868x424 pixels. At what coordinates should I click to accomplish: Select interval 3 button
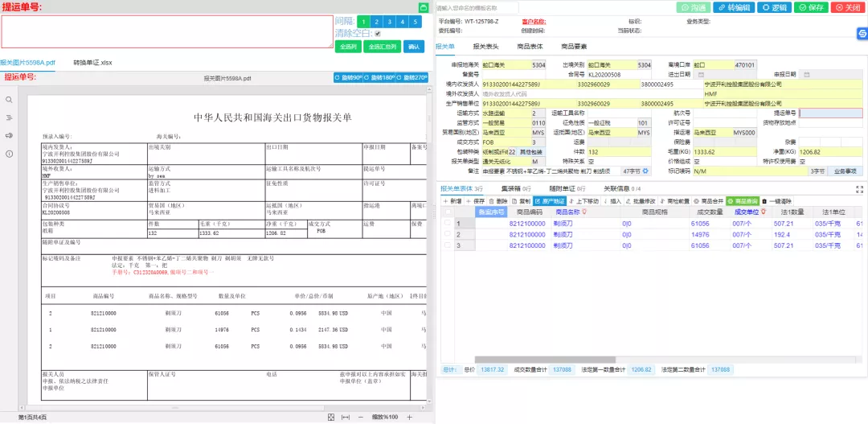pos(389,23)
